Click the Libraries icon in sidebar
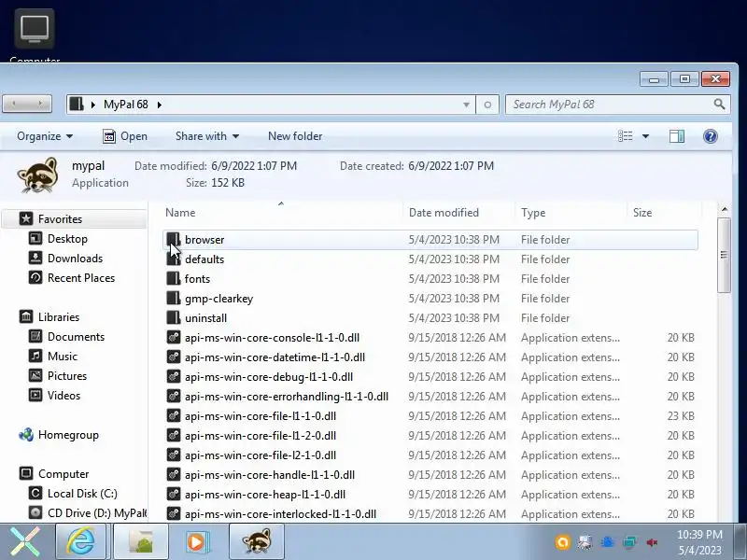Screen dimensions: 747x560 tap(26, 316)
